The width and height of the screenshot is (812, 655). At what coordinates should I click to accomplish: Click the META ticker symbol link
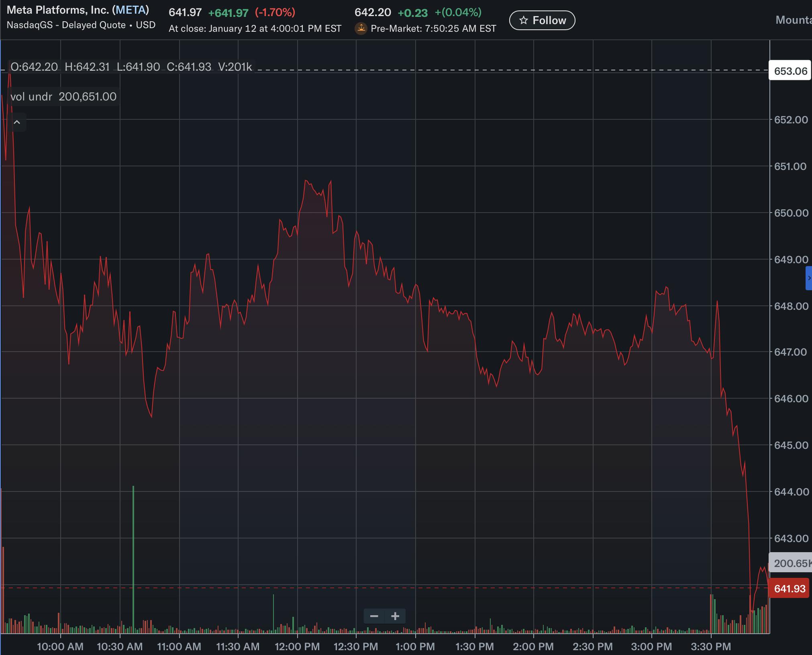point(131,10)
